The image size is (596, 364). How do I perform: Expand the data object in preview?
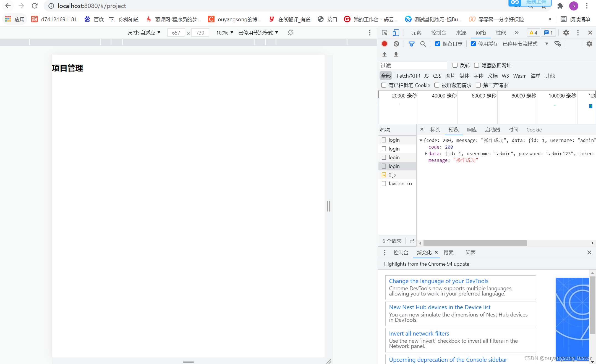pyautogui.click(x=426, y=154)
